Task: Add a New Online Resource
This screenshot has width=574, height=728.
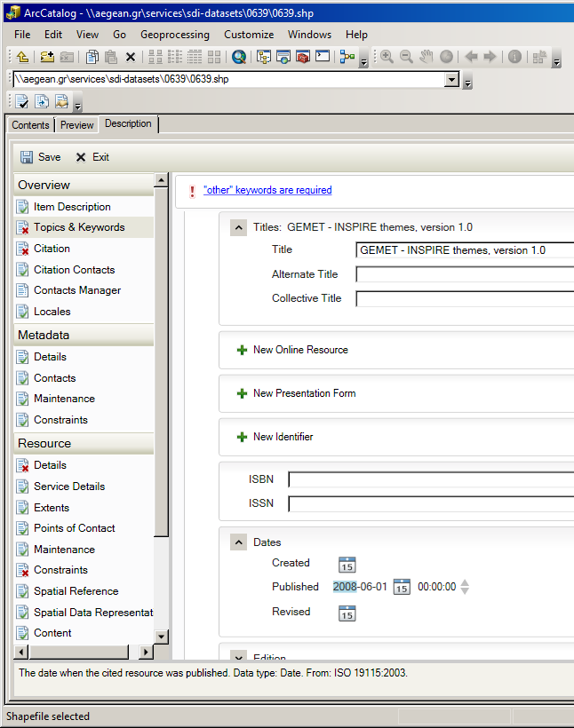Action: coord(292,350)
